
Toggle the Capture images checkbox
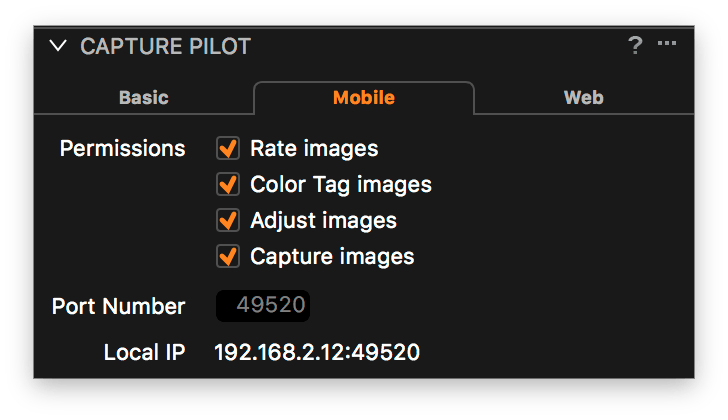tap(228, 256)
